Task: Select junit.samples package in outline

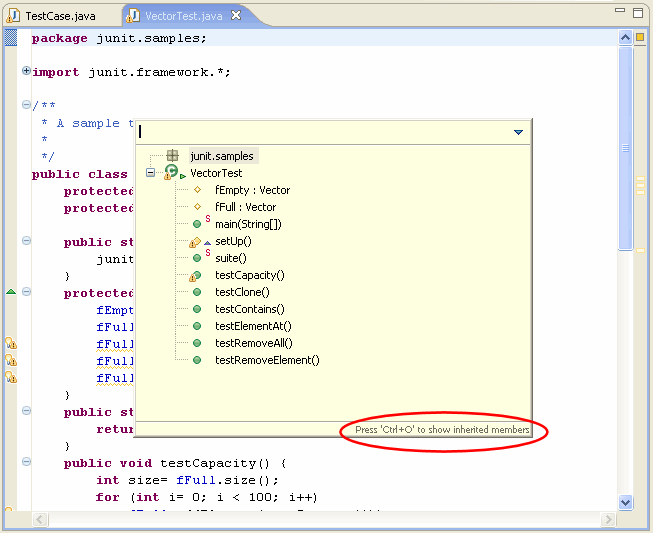Action: (x=222, y=156)
